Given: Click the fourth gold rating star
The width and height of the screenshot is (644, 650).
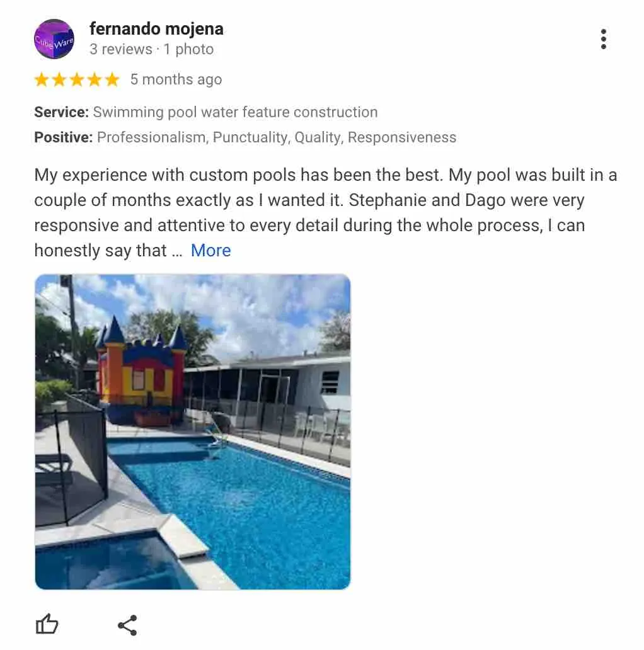Looking at the screenshot, I should tap(95, 79).
